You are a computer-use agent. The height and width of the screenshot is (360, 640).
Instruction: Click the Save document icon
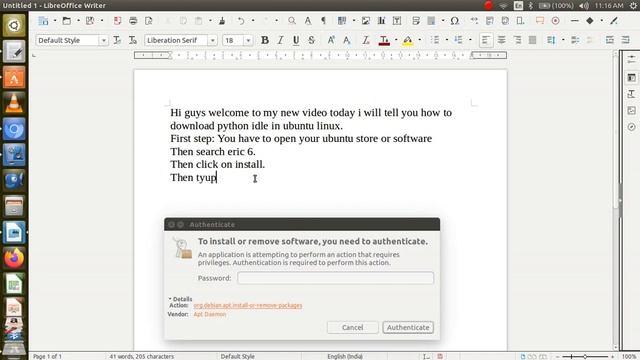click(x=90, y=21)
